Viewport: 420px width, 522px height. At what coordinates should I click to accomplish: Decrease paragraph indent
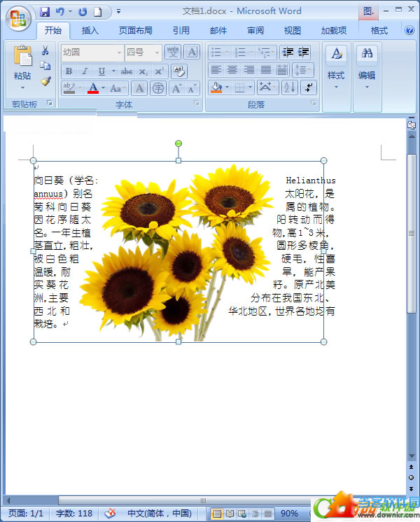tap(288, 52)
